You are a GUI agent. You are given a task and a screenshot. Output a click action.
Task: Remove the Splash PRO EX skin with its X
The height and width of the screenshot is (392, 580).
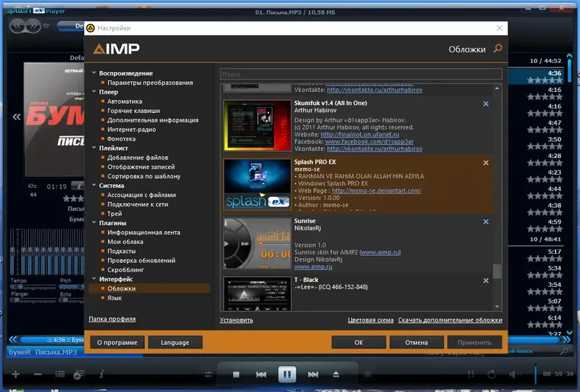486,163
